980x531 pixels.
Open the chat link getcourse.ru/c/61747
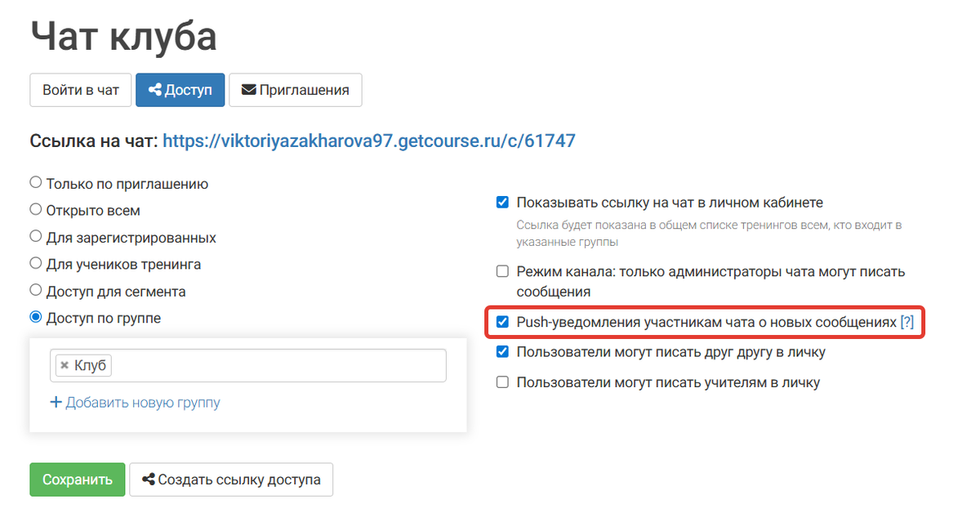coord(368,140)
